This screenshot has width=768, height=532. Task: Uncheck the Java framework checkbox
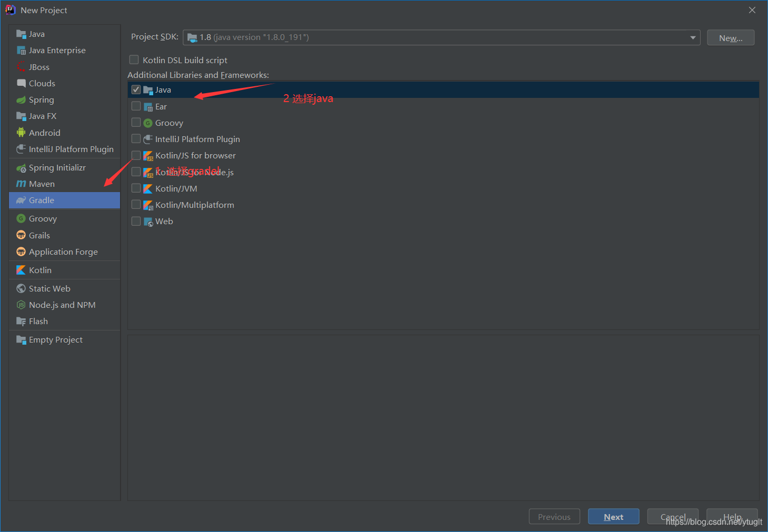click(x=136, y=89)
